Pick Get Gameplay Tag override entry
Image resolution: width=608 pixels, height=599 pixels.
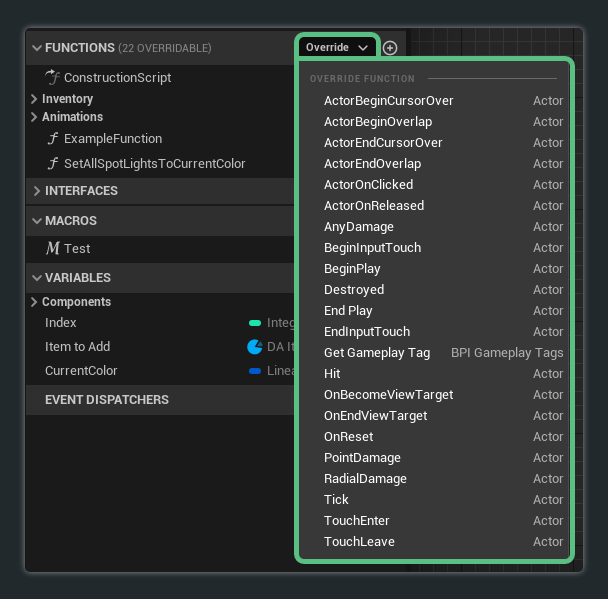click(376, 353)
